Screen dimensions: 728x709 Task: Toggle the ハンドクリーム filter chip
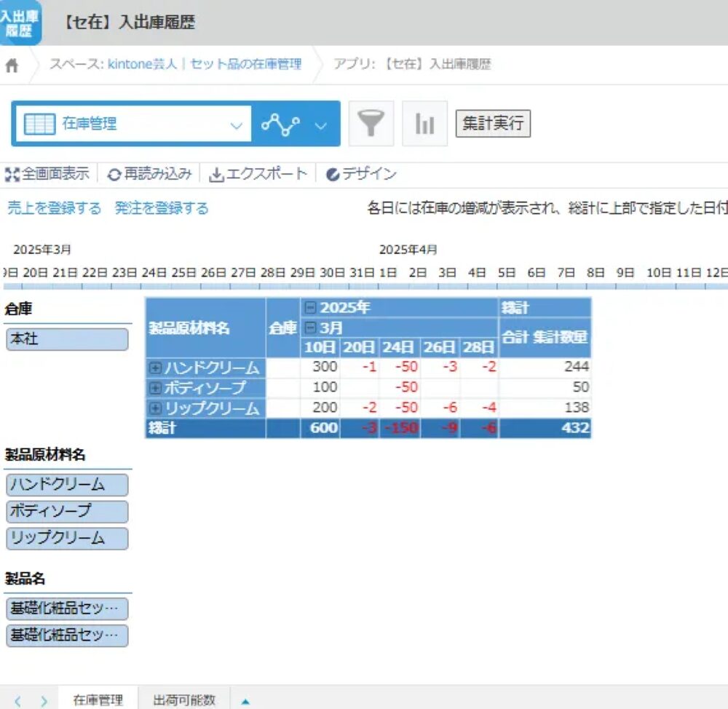tap(67, 485)
